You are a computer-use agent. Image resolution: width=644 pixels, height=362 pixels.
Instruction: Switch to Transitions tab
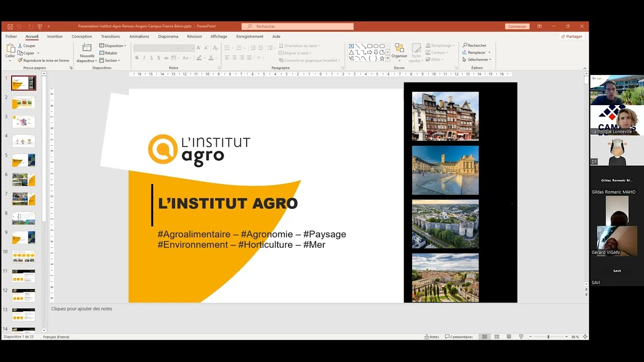(x=110, y=37)
